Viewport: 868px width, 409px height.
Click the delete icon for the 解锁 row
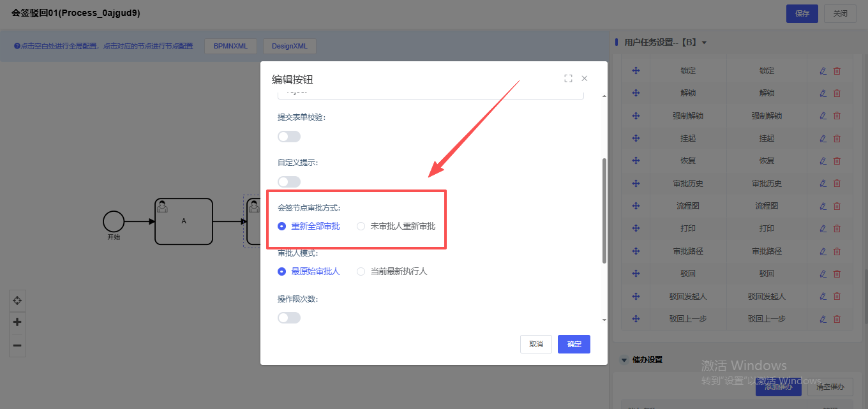837,93
